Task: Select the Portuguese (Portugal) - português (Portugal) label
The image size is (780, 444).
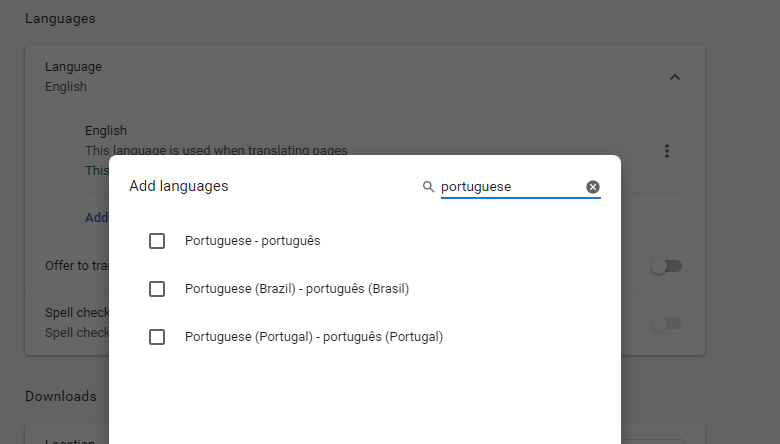Action: (x=313, y=337)
